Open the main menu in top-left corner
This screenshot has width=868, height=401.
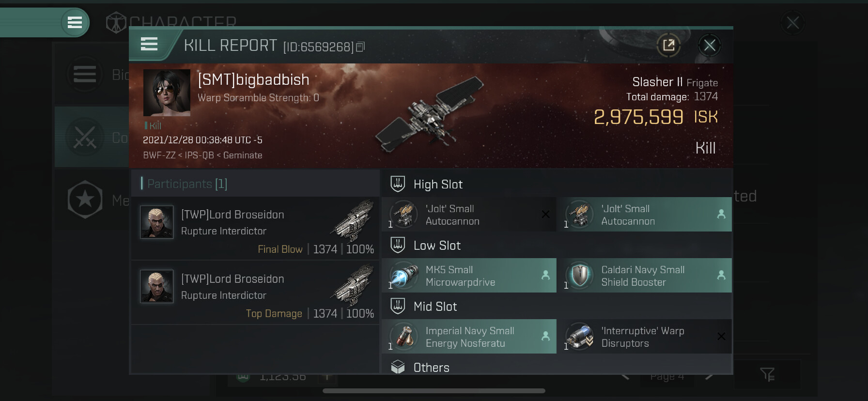tap(75, 22)
